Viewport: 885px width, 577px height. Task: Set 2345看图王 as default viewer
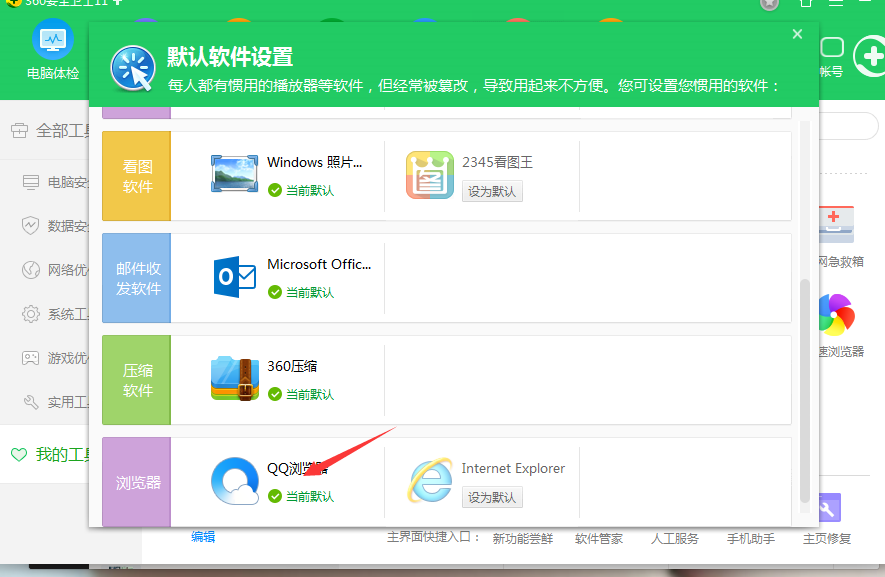click(492, 191)
